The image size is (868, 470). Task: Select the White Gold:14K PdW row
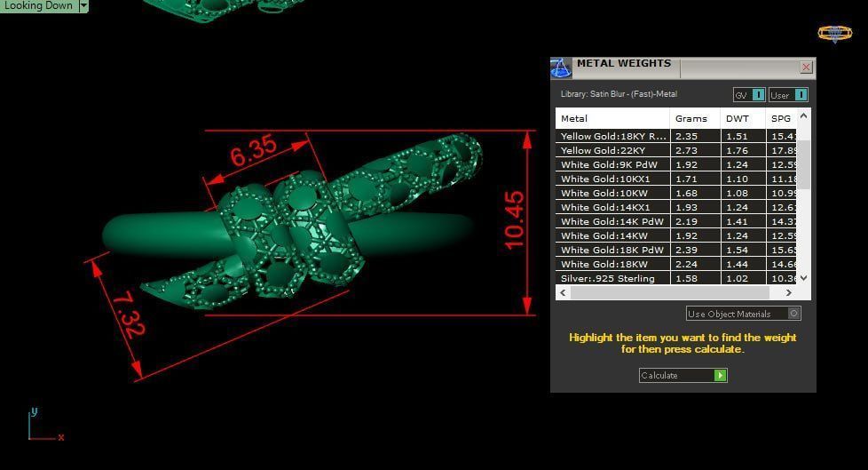point(676,222)
